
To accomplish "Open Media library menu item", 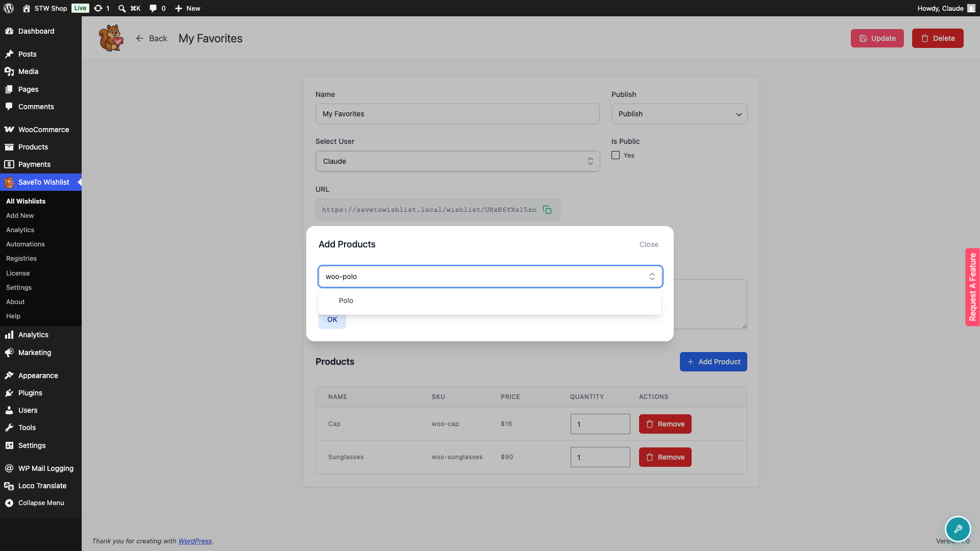I will (x=41, y=71).
